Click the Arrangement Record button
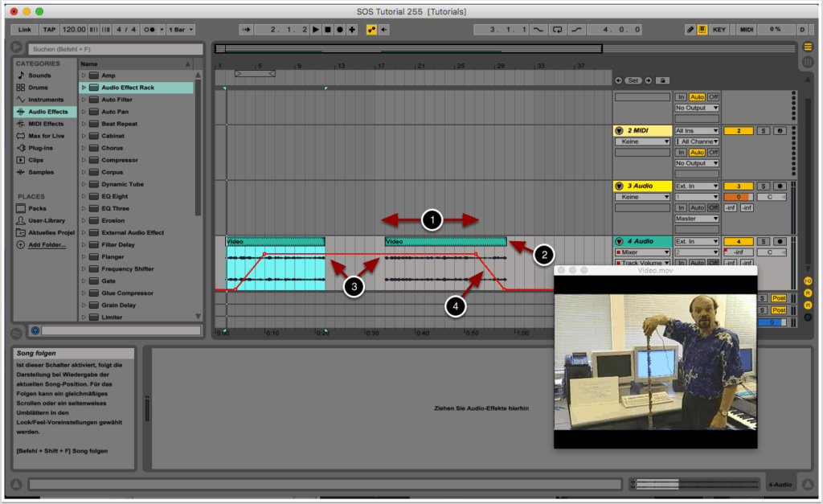Screen dimensions: 823x504 click(340, 30)
